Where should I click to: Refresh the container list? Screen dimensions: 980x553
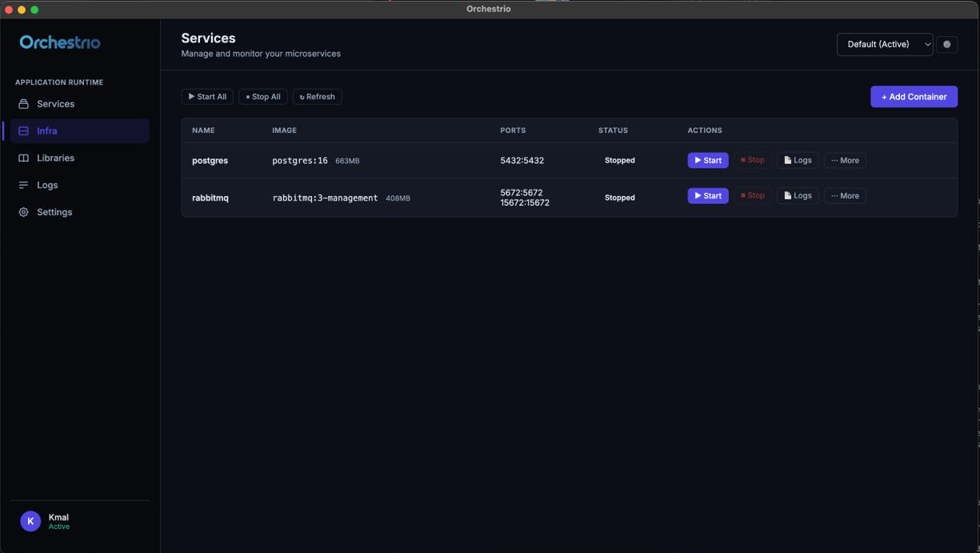click(318, 97)
